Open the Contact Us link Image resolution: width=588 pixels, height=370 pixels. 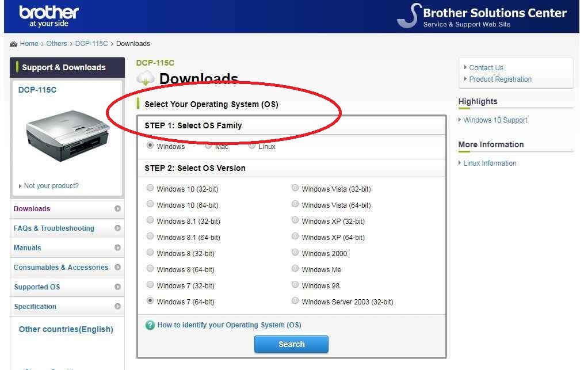click(x=486, y=68)
